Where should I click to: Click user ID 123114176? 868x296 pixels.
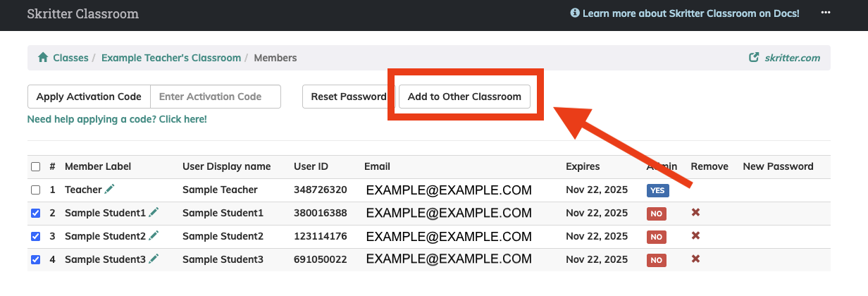point(320,236)
